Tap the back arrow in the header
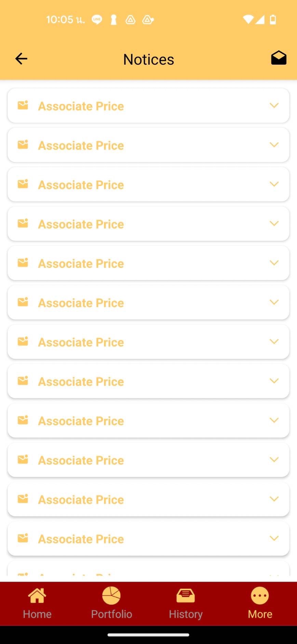This screenshot has height=644, width=297. click(21, 59)
